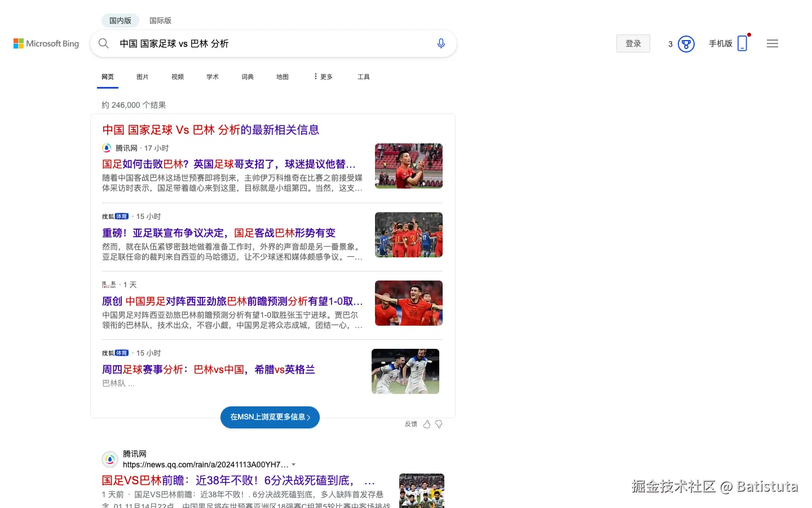812x508 pixels.
Task: Click the Sohu sports logo above 周四足球 article
Action: [116, 353]
